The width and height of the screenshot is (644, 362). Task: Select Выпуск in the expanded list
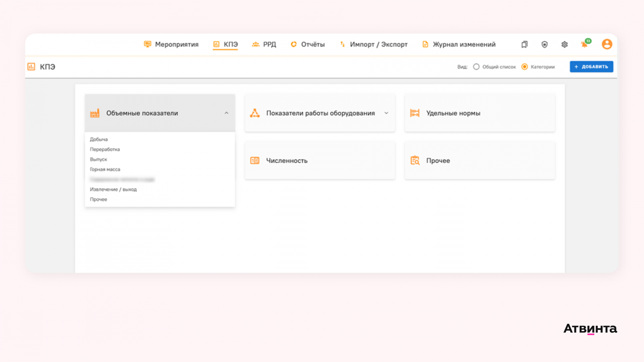coord(99,159)
